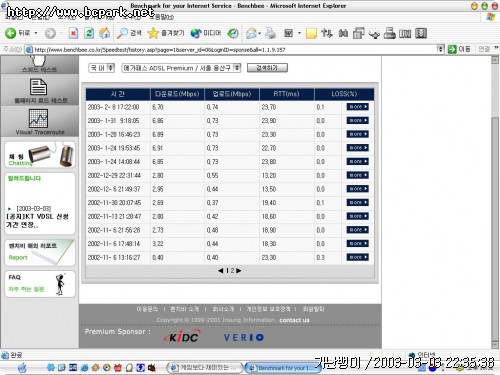Click more for the 2002-11-6 13:16:27 row
This screenshot has height=375, width=500.
pos(357,257)
